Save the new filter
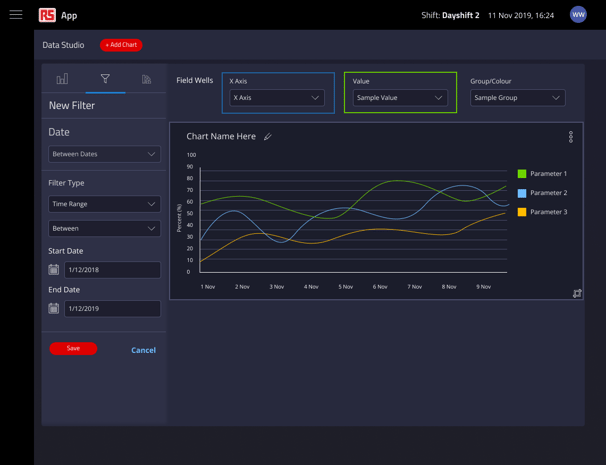The height and width of the screenshot is (465, 606). coord(73,348)
